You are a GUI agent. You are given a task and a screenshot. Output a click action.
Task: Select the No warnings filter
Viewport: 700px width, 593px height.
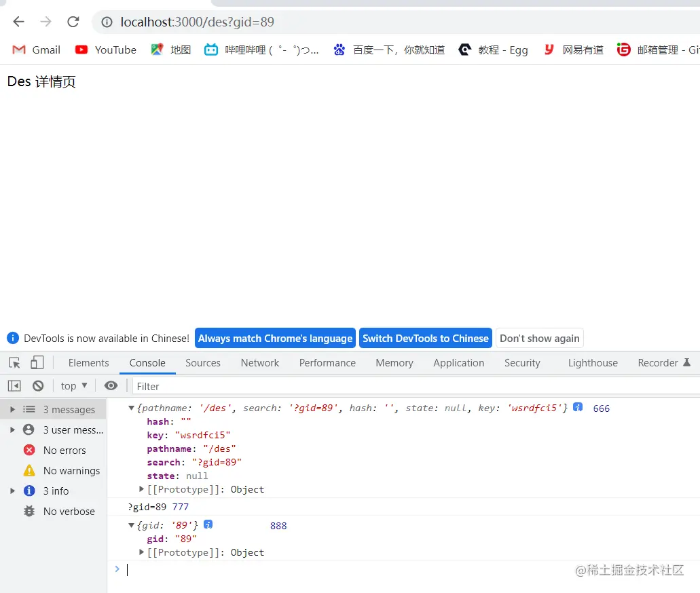62,471
